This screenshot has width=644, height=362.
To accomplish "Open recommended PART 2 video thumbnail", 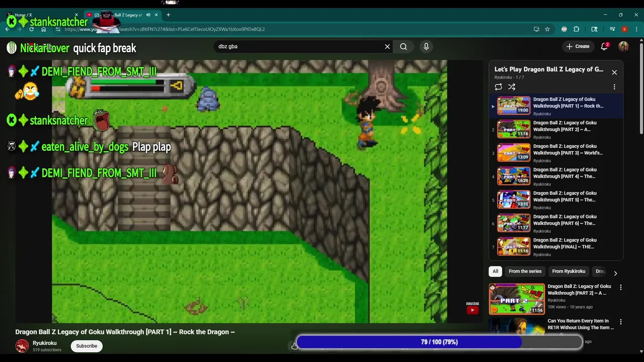I will [x=517, y=299].
